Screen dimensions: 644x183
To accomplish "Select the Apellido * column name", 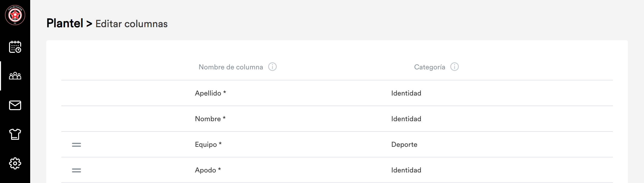I will [x=211, y=93].
